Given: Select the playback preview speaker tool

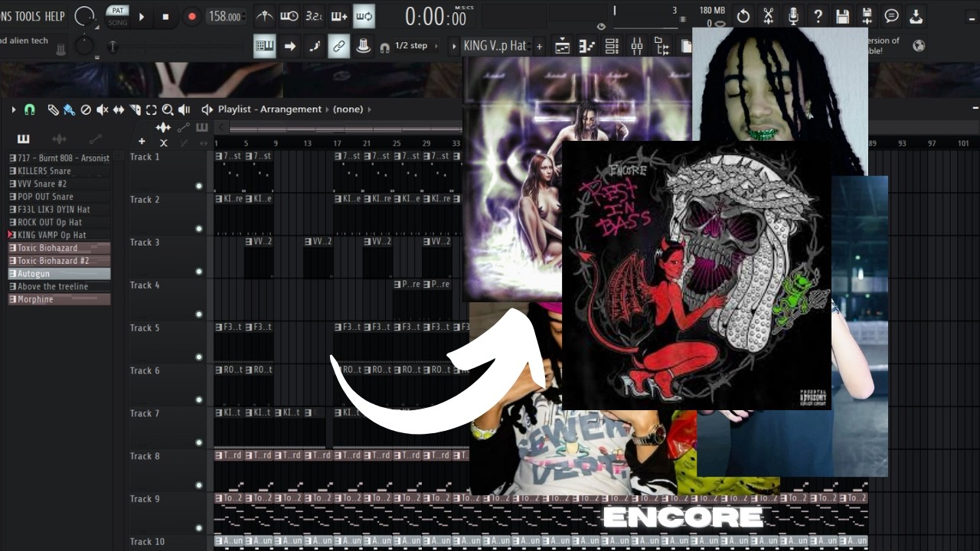Looking at the screenshot, I should pyautogui.click(x=184, y=109).
